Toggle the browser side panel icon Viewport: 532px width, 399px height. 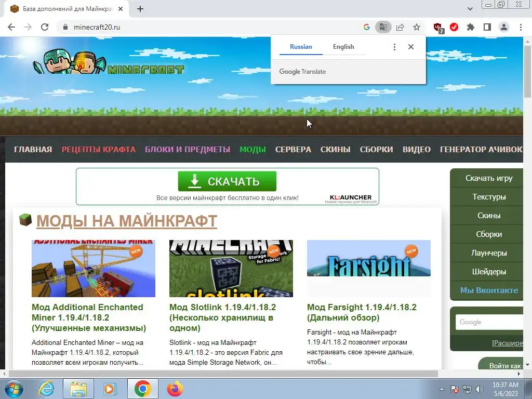pyautogui.click(x=487, y=27)
